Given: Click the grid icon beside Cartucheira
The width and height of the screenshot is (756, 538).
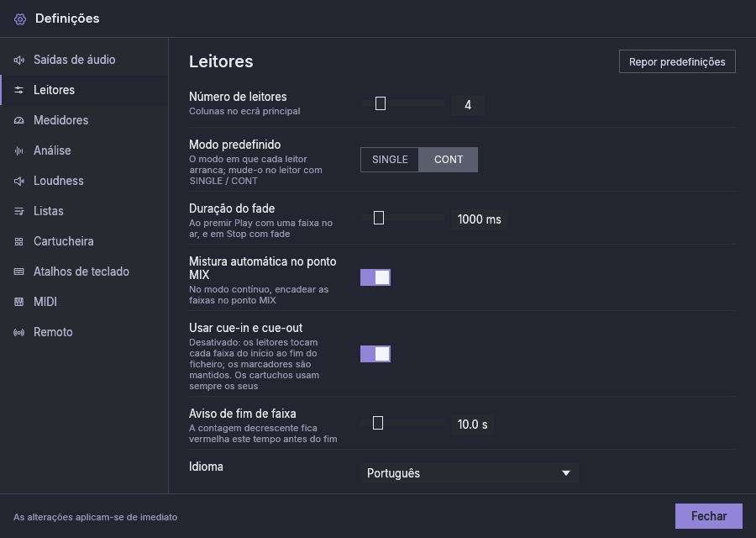Looking at the screenshot, I should [x=18, y=241].
